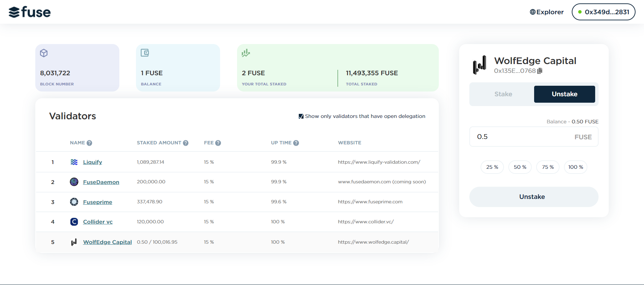Click the 1 FUSE balance value
Image resolution: width=644 pixels, height=285 pixels.
[152, 73]
